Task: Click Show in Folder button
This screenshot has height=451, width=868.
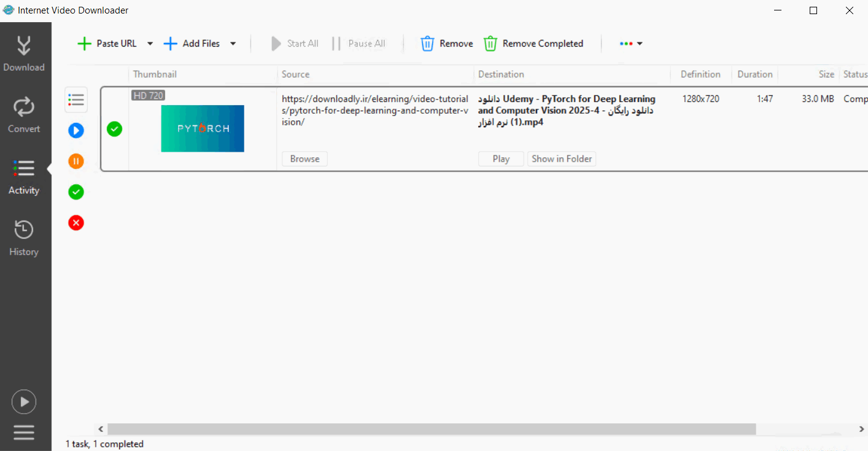Action: tap(562, 159)
